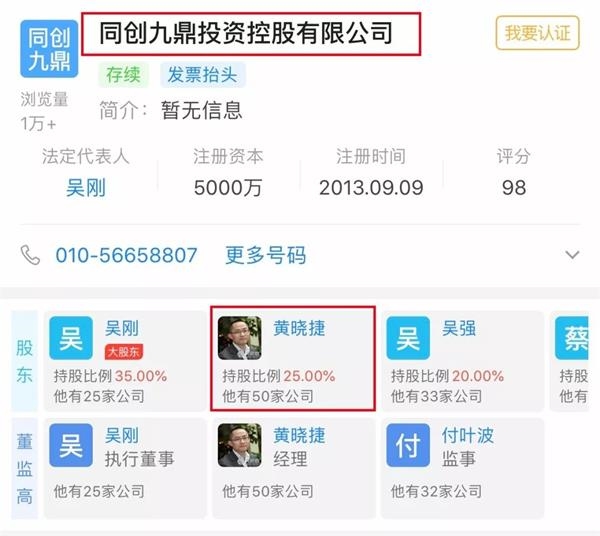
Task: Tap 付叶波 supervisor avatar icon
Action: point(408,445)
